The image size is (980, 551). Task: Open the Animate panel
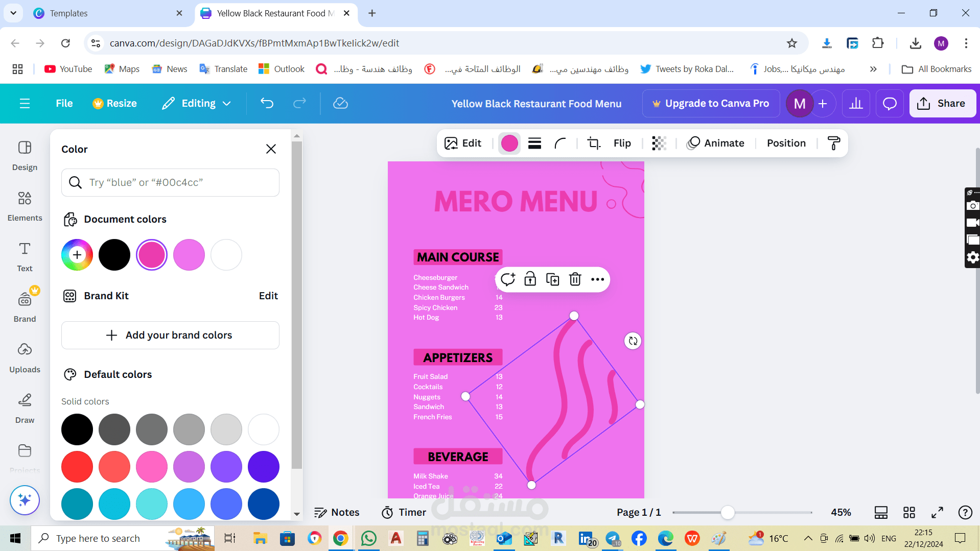point(715,143)
